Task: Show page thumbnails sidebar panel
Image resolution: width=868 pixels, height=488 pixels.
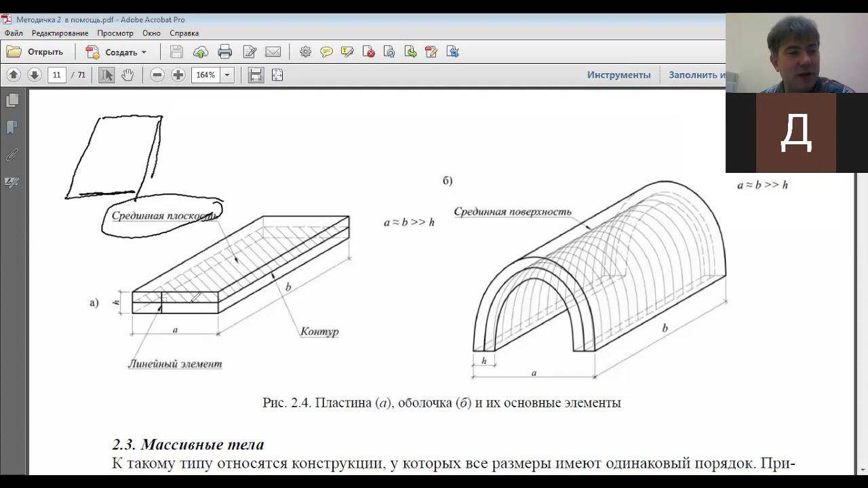Action: tap(12, 101)
